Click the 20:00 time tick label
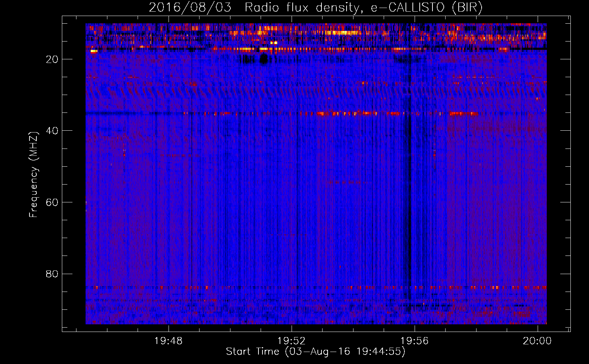Image resolution: width=589 pixels, height=364 pixels. pyautogui.click(x=537, y=341)
